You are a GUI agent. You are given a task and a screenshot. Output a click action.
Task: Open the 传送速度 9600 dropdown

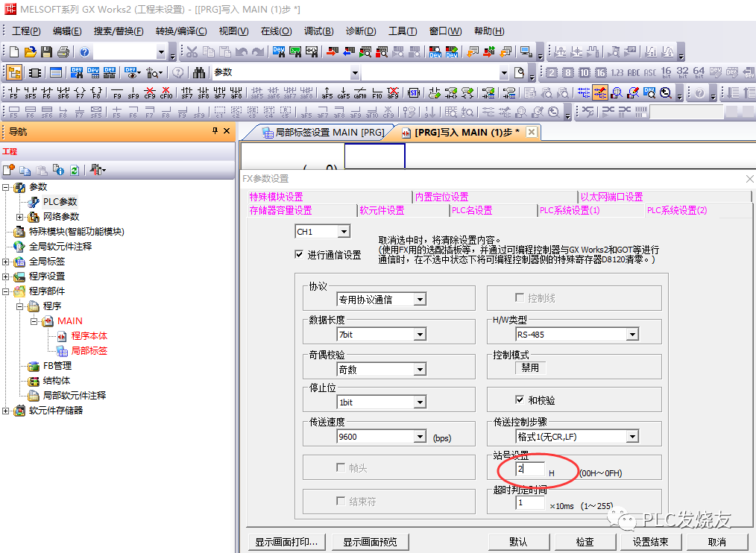click(x=420, y=437)
